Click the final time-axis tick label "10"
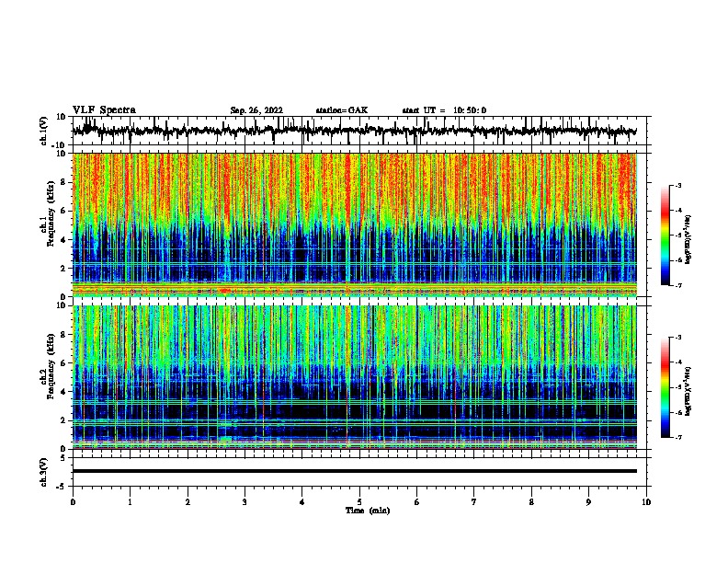The height and width of the screenshot is (563, 728). point(646,501)
